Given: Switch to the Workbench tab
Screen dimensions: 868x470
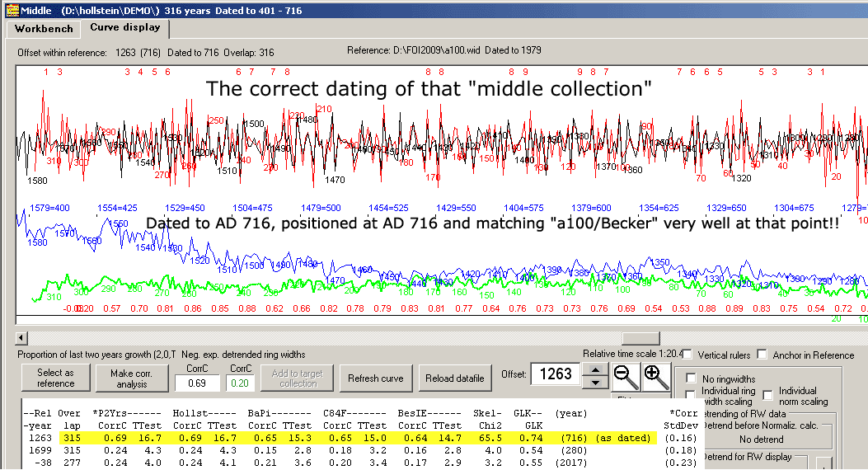Looking at the screenshot, I should tap(44, 29).
